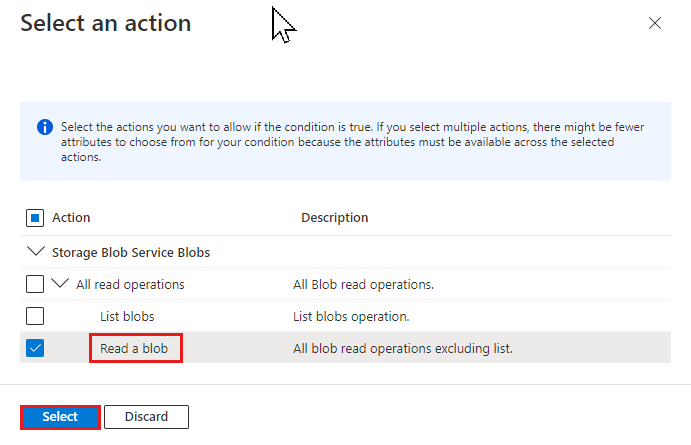This screenshot has width=691, height=445.
Task: Toggle the Action header select-all checkbox
Action: pos(35,218)
